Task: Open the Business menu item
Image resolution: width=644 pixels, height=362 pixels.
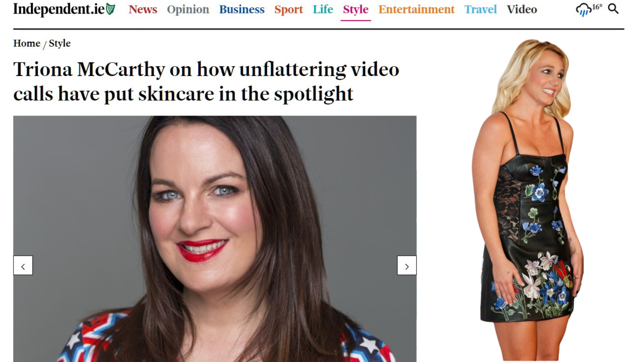Action: click(x=242, y=9)
